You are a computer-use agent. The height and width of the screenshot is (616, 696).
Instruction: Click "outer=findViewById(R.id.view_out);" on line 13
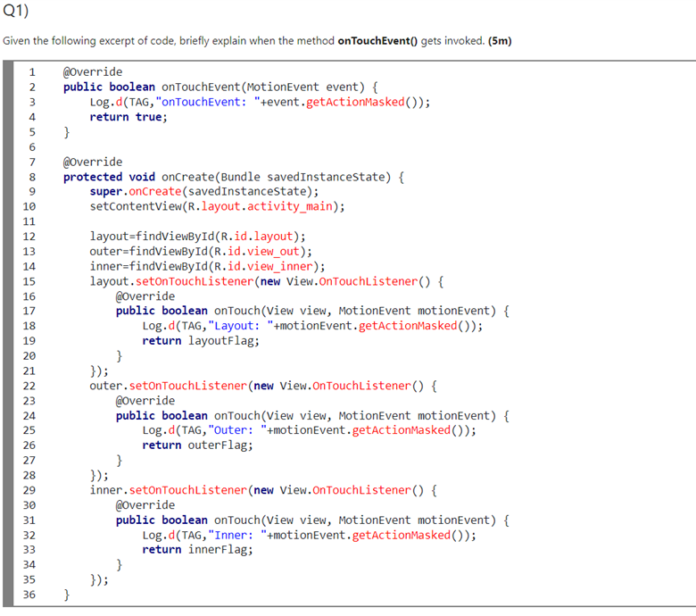click(x=201, y=252)
